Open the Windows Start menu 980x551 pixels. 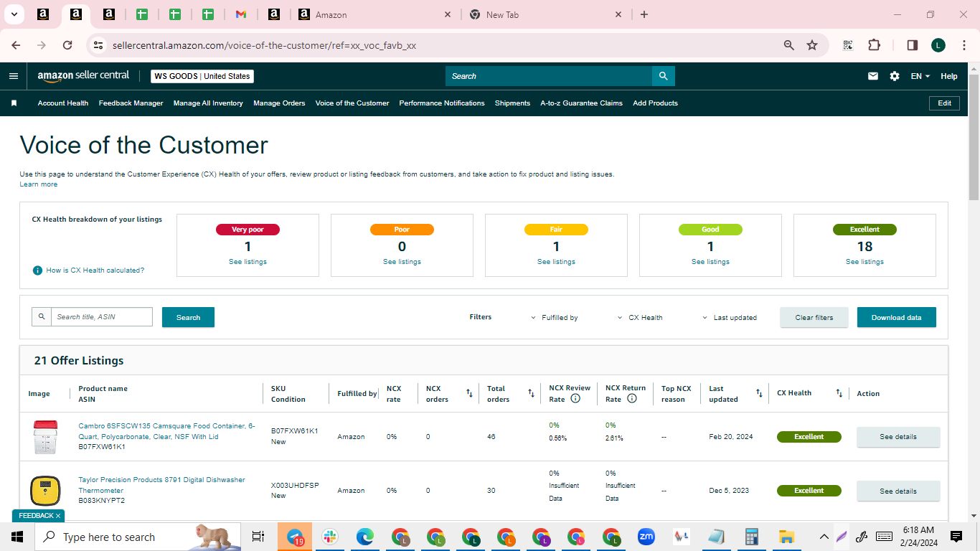(17, 537)
